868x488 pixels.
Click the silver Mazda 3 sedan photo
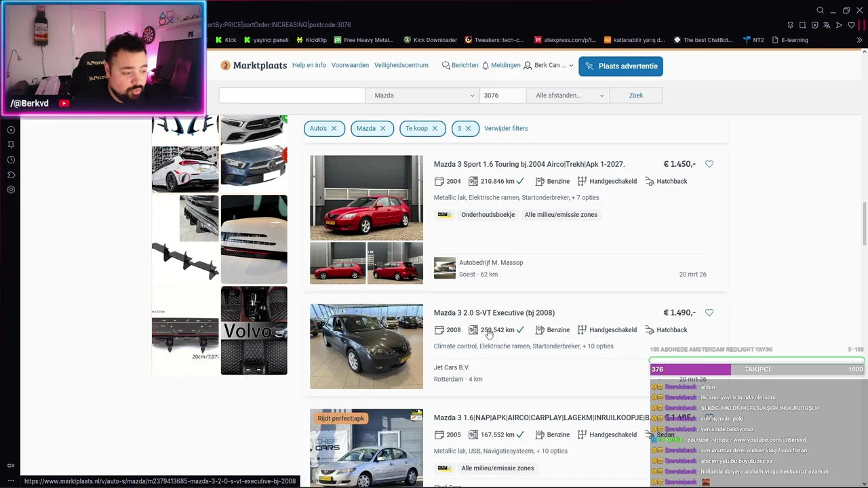(366, 448)
